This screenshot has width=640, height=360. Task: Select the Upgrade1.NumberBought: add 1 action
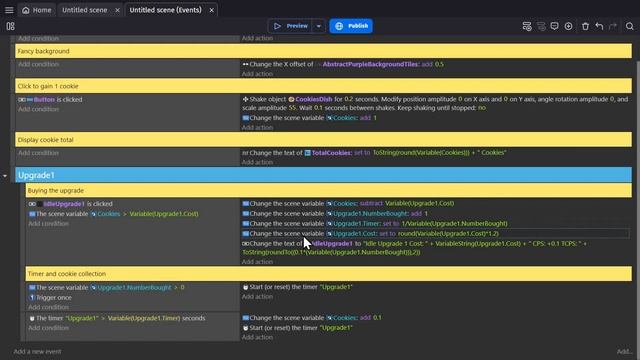coord(335,213)
